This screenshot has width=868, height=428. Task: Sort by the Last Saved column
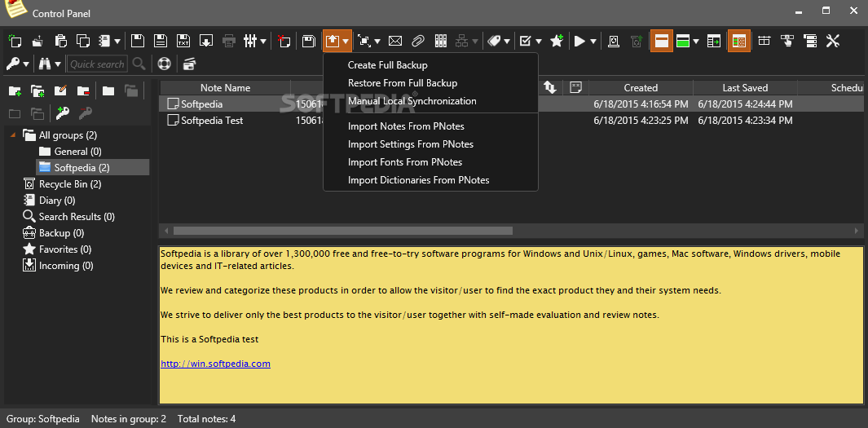pyautogui.click(x=745, y=87)
